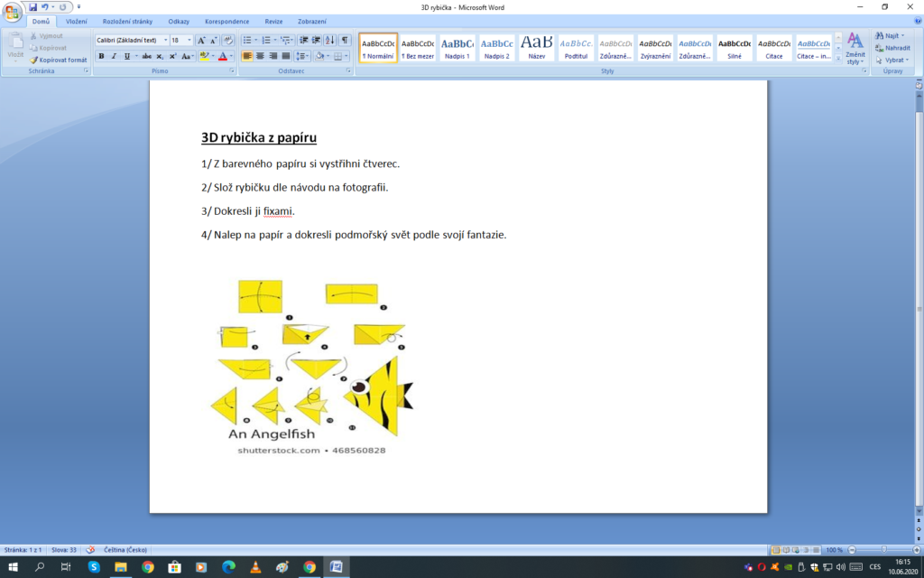Screen dimensions: 924x578
Task: Click the angelfish origami image
Action: tap(312, 367)
